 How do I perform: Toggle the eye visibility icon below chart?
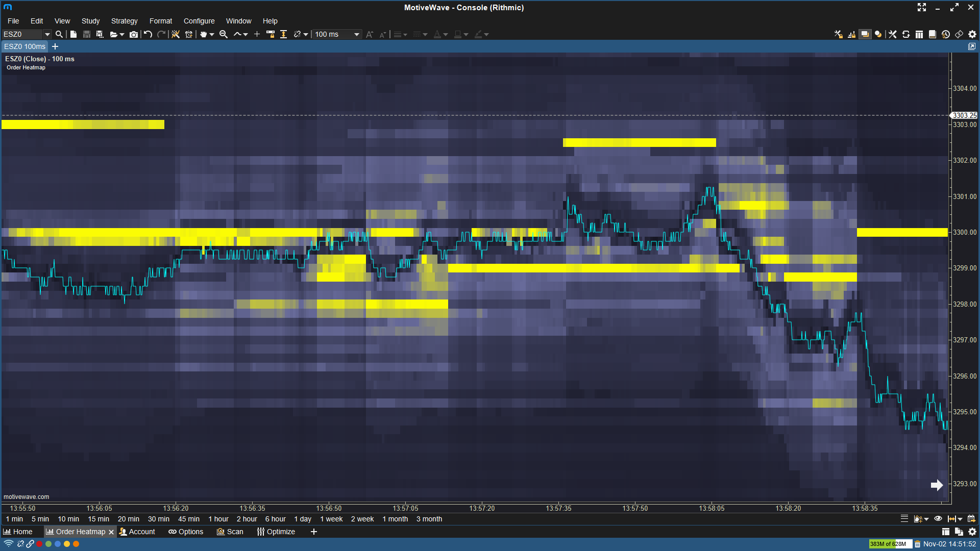(x=938, y=519)
